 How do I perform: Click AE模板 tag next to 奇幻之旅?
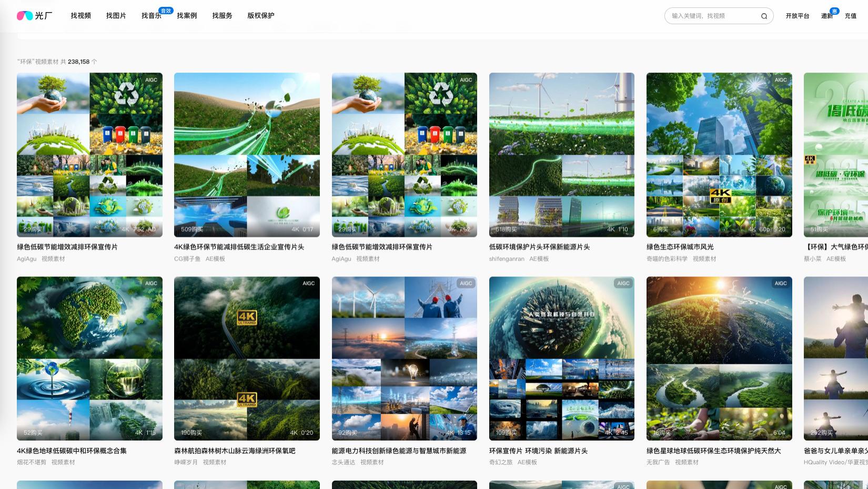527,463
